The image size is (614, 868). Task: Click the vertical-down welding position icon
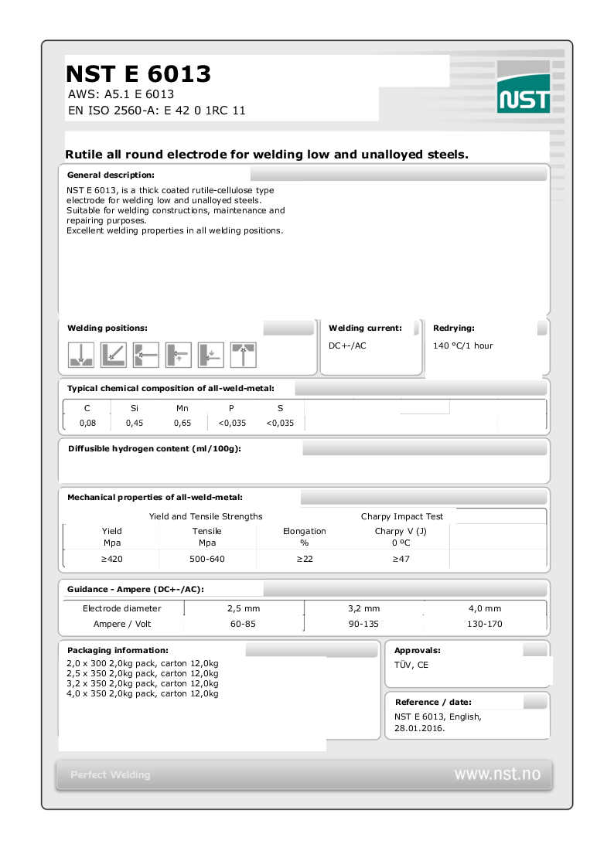click(211, 355)
